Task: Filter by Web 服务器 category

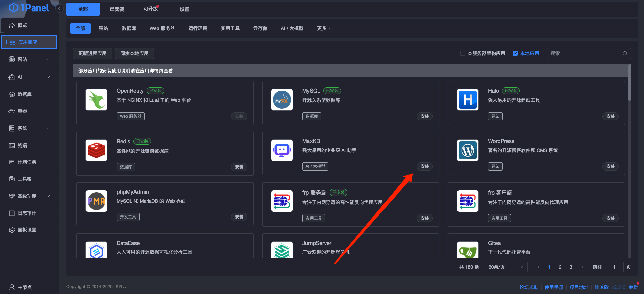Action: coord(162,28)
